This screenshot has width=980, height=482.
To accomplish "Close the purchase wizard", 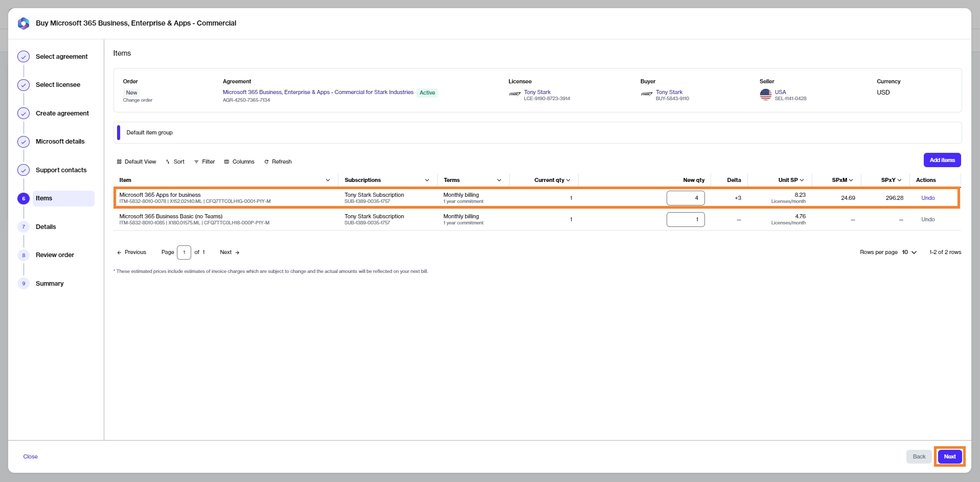I will point(30,456).
